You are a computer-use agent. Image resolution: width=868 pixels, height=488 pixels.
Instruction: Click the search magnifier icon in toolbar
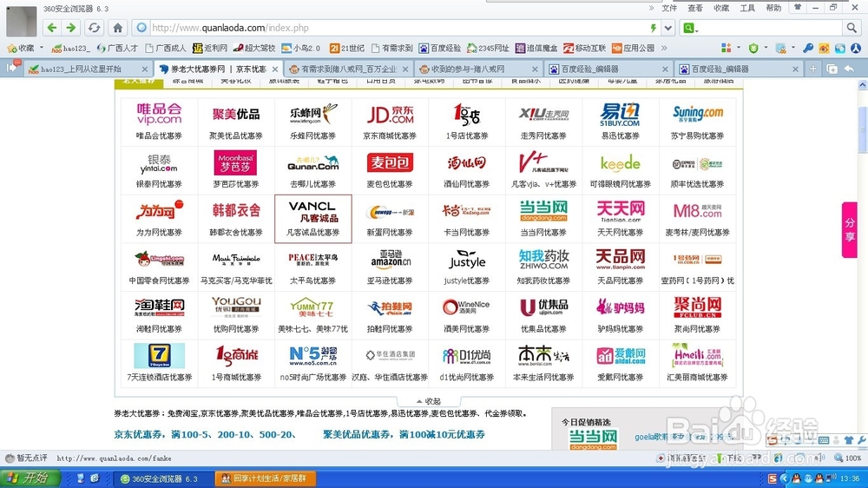(852, 28)
